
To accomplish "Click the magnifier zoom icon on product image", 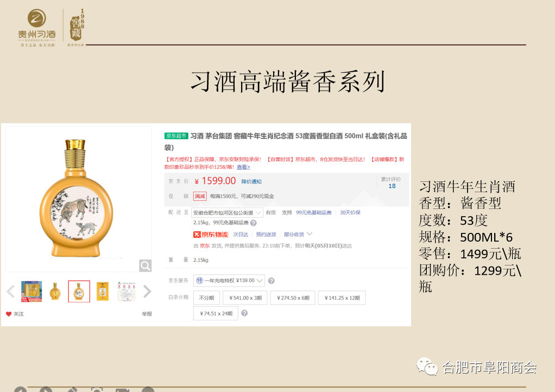I will [x=145, y=265].
